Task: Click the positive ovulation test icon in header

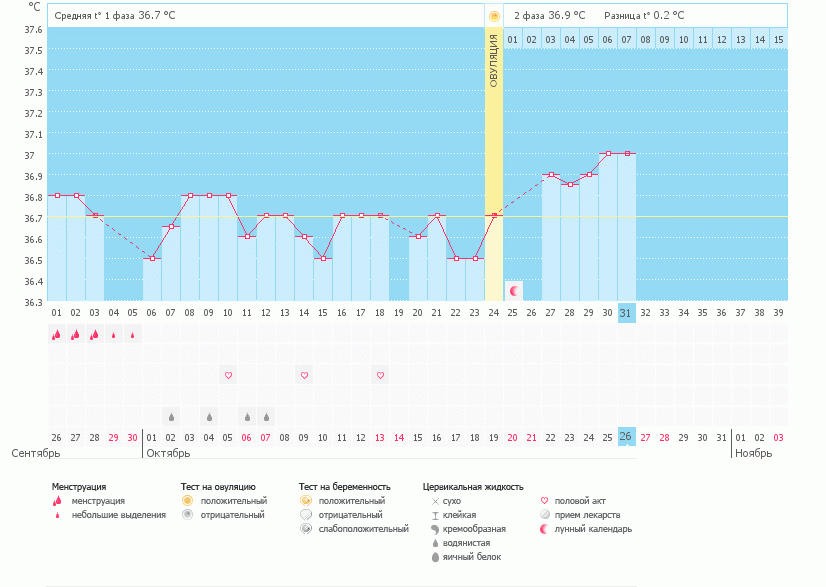Action: pyautogui.click(x=494, y=16)
